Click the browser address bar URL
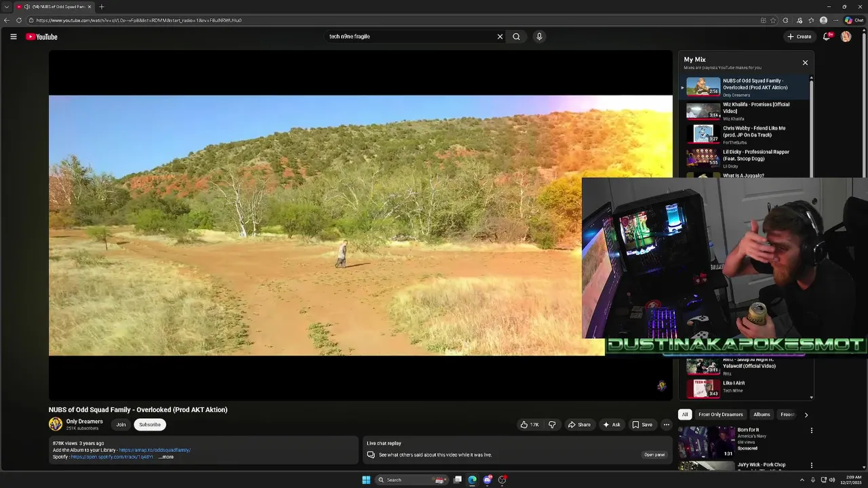This screenshot has width=868, height=488. (139, 20)
